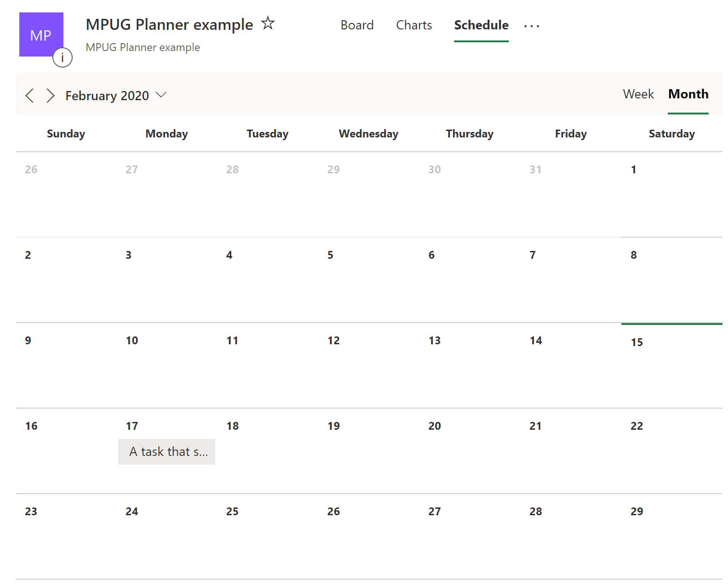Select the Saturday column header
The image size is (728, 586).
(672, 134)
